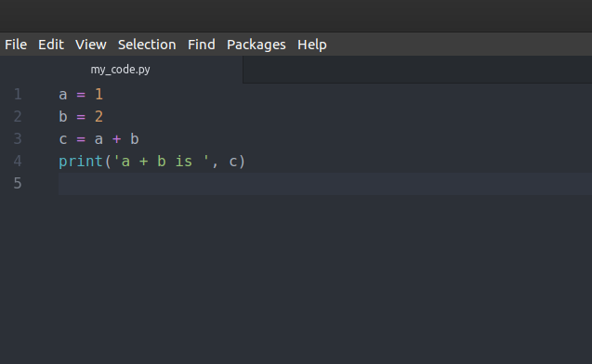Click the string 'a + b is ' on line 4
Viewport: 592px width, 364px height.
(161, 162)
